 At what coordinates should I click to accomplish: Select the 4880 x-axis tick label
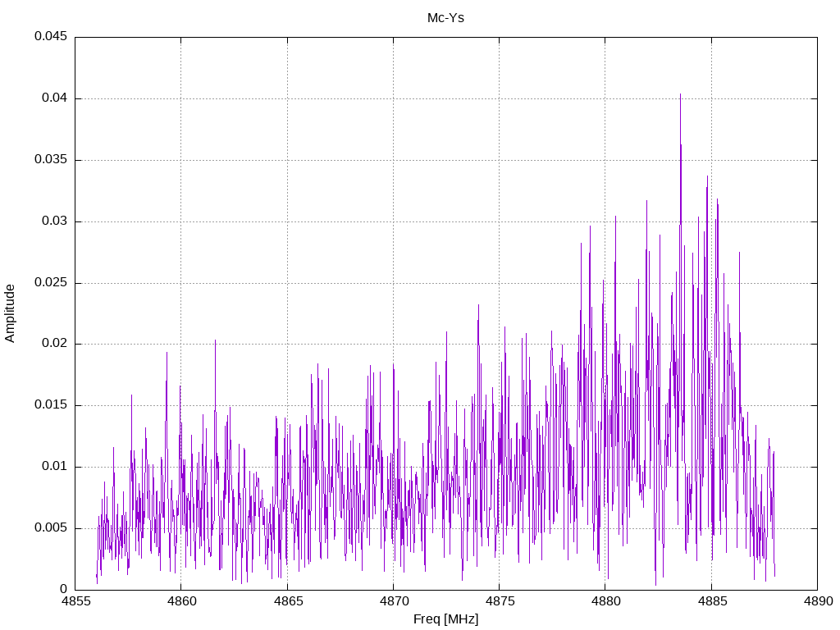point(605,602)
